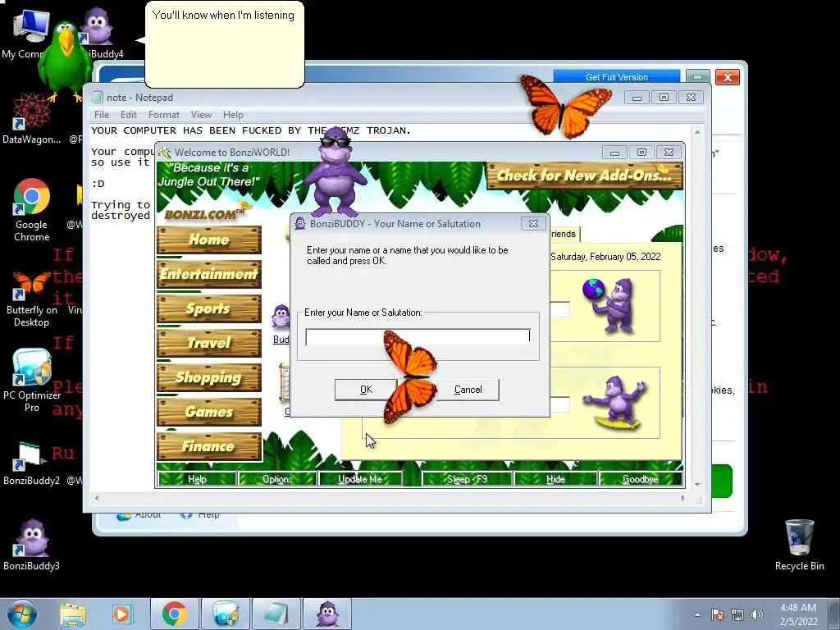Open the Shopping section in BonziWORLD

[x=209, y=377]
